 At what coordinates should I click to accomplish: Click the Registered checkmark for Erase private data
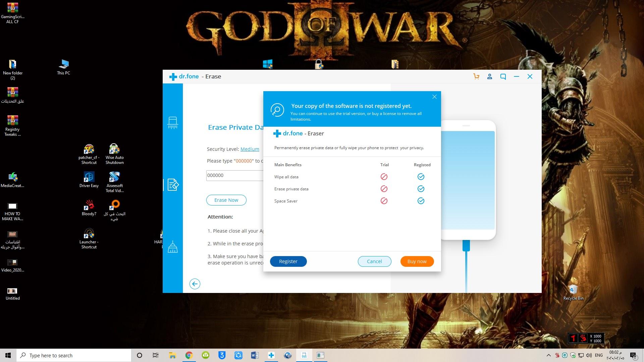pyautogui.click(x=421, y=189)
